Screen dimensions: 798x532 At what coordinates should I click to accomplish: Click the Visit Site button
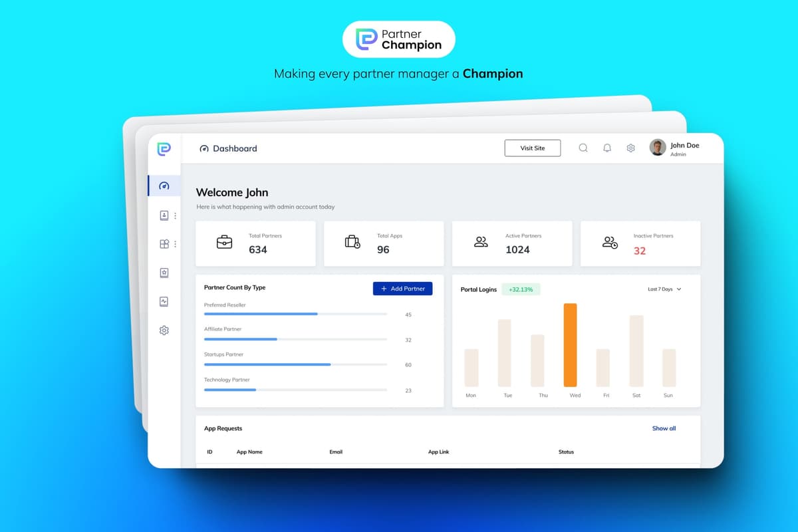tap(533, 148)
